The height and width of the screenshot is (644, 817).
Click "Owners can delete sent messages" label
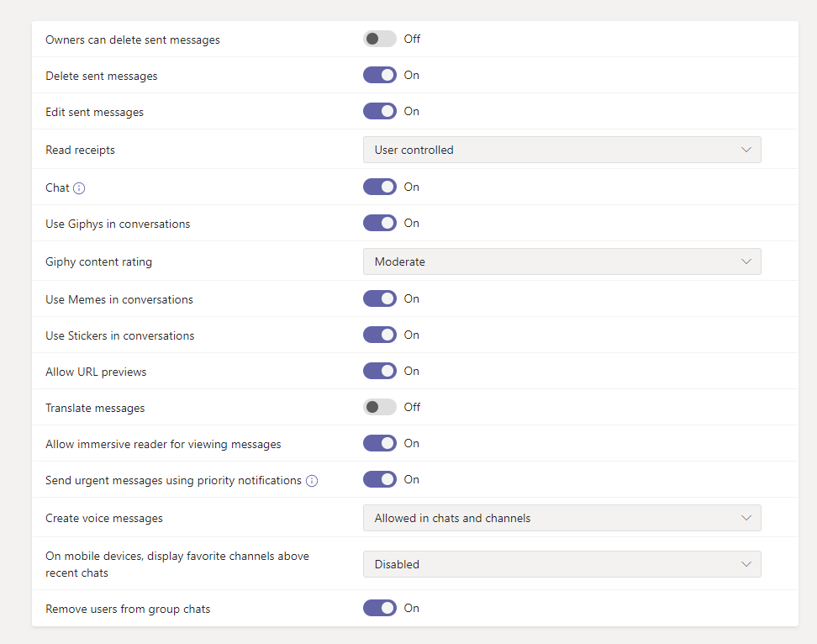tap(132, 40)
